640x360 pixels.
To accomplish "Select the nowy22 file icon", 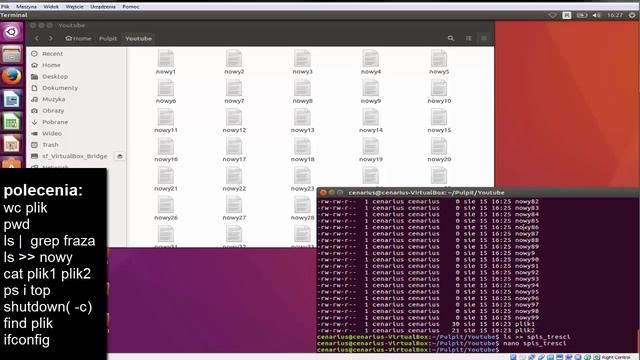I will pos(234,176).
